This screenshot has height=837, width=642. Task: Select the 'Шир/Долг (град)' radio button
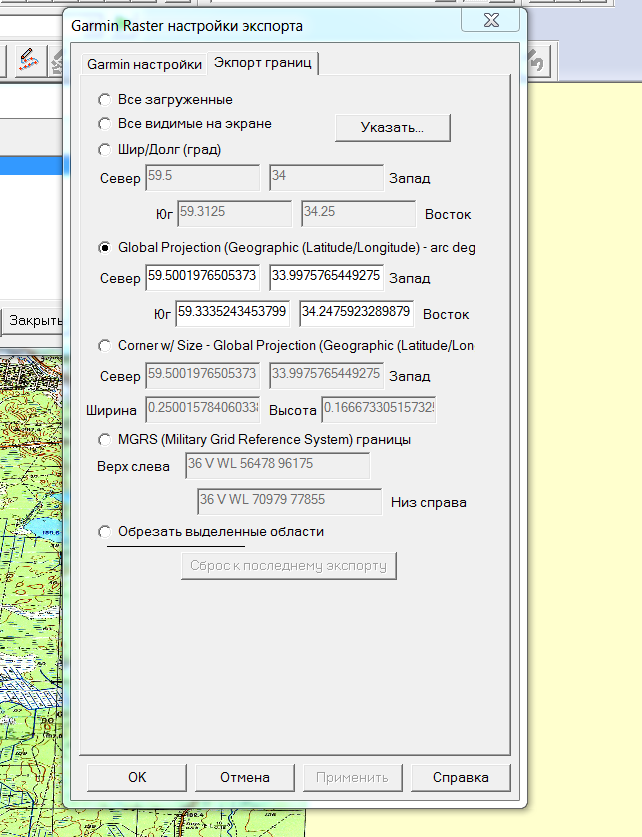[105, 150]
